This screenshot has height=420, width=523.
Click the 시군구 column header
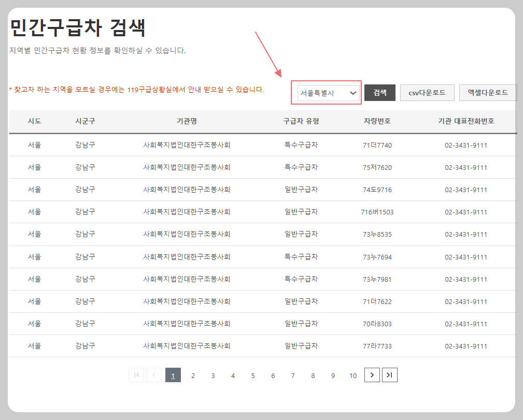[85, 121]
